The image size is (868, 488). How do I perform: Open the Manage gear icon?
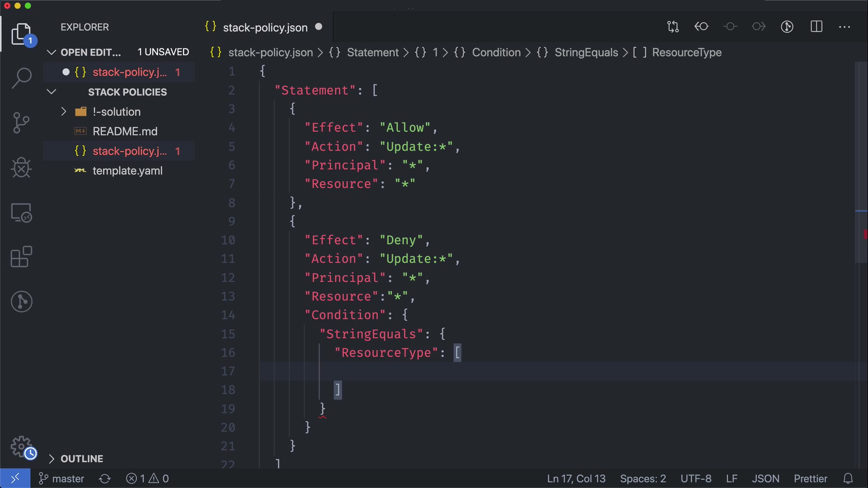coord(21,447)
